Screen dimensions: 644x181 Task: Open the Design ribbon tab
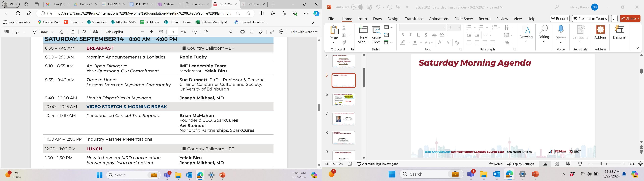click(393, 19)
